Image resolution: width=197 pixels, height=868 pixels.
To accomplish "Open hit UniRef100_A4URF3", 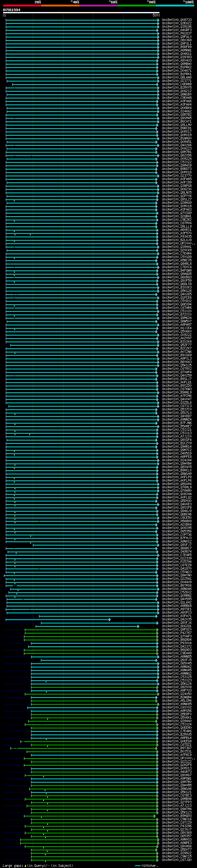I will 176,30.
